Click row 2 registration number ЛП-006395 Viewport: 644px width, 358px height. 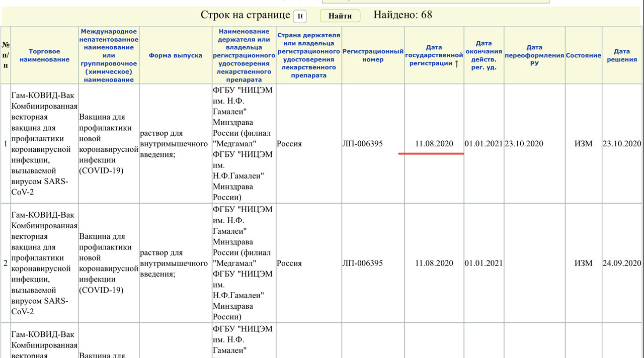click(362, 263)
